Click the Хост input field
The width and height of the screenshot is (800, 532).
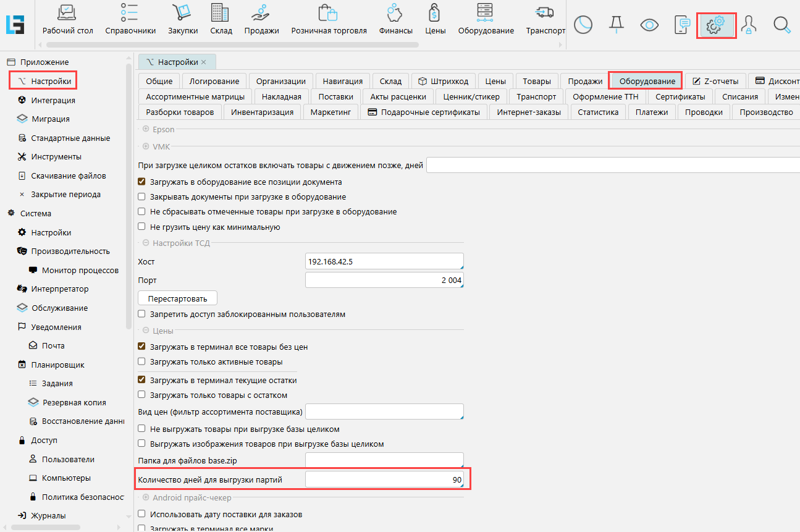coord(384,262)
